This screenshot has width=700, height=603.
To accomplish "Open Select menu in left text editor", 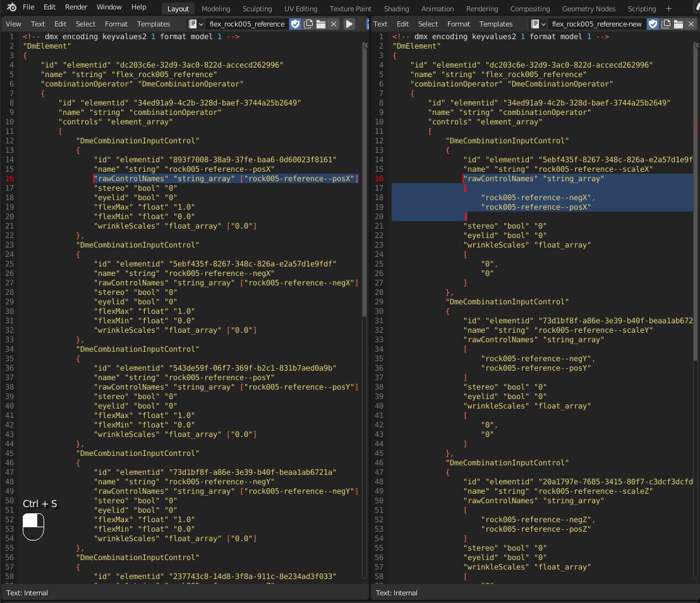I will [86, 24].
